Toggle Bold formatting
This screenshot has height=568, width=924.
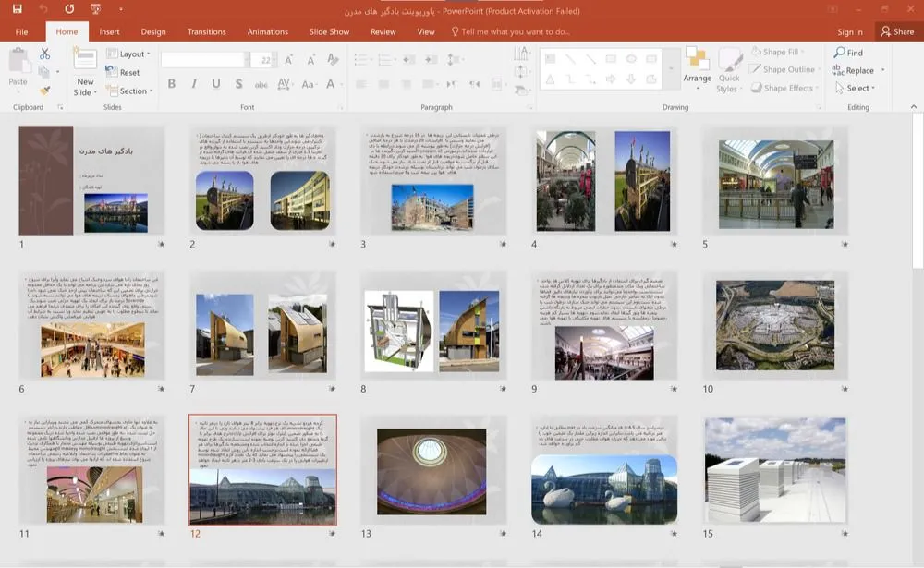(171, 84)
